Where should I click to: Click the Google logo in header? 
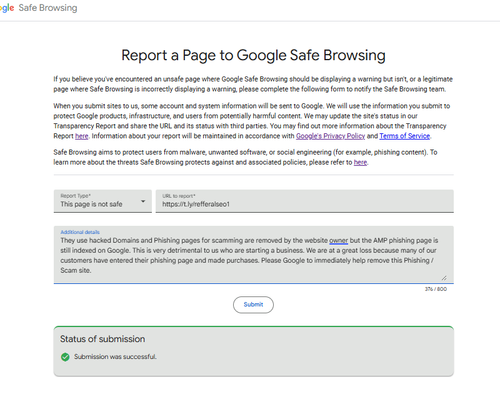tap(7, 8)
